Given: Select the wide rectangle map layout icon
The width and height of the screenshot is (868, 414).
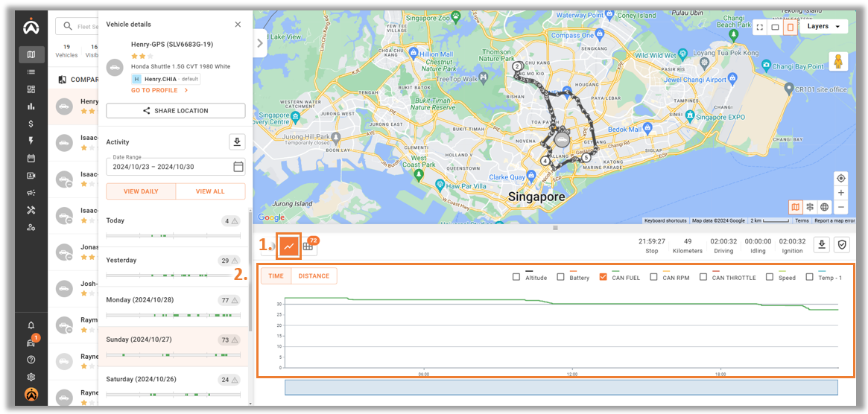Looking at the screenshot, I should (776, 27).
